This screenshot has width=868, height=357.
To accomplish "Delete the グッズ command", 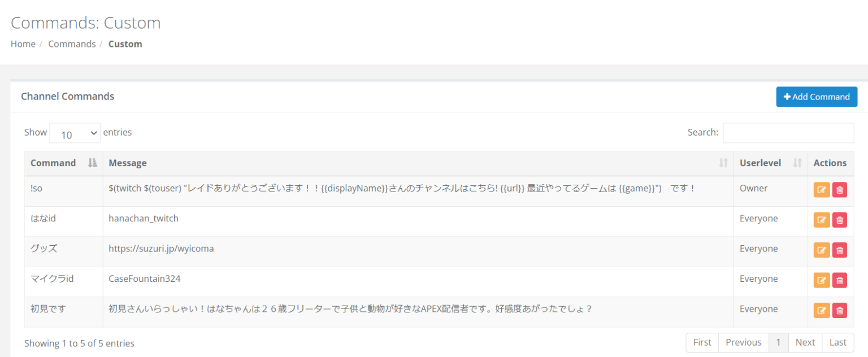I will click(x=839, y=250).
